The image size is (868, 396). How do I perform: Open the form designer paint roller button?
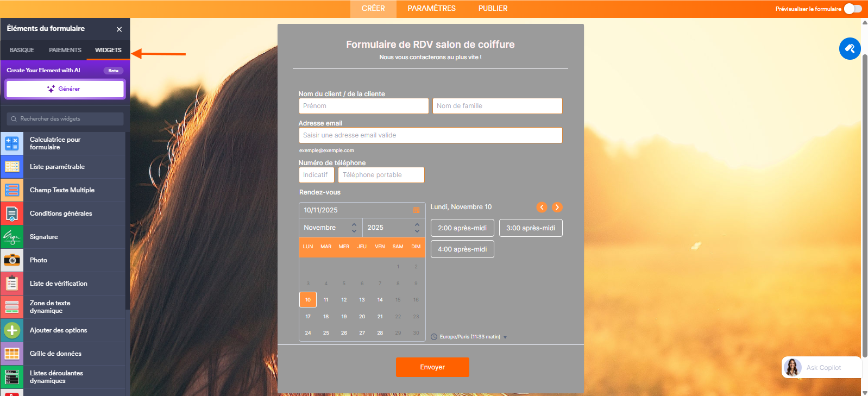coord(850,49)
